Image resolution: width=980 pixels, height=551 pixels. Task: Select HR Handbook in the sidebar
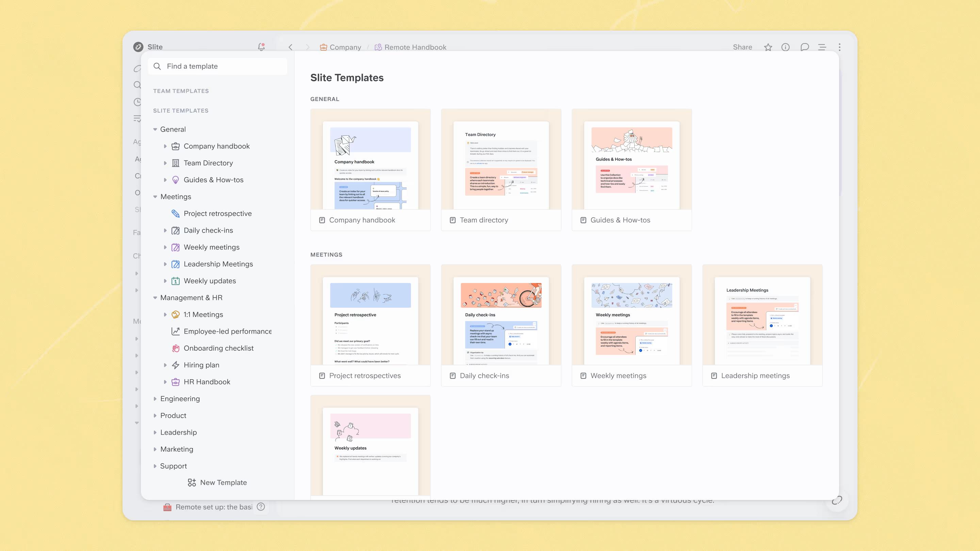pyautogui.click(x=207, y=382)
